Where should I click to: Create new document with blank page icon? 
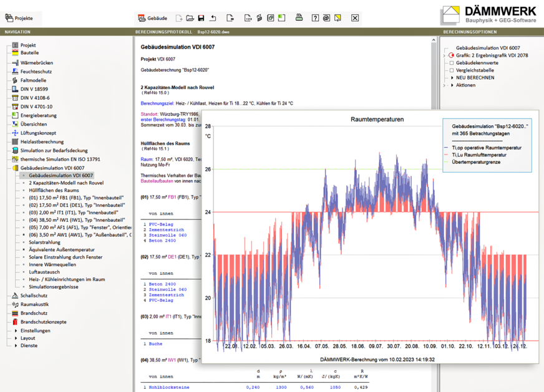[x=179, y=18]
